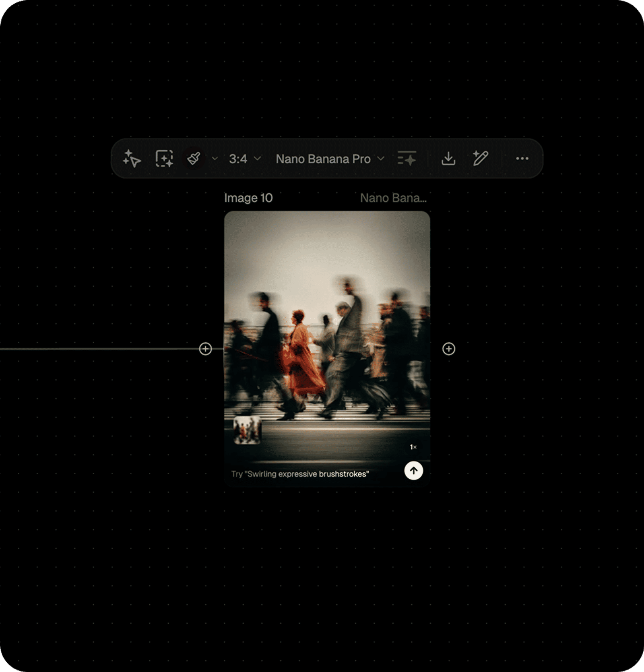Activate the AI region selection tool
The image size is (644, 672).
point(164,158)
